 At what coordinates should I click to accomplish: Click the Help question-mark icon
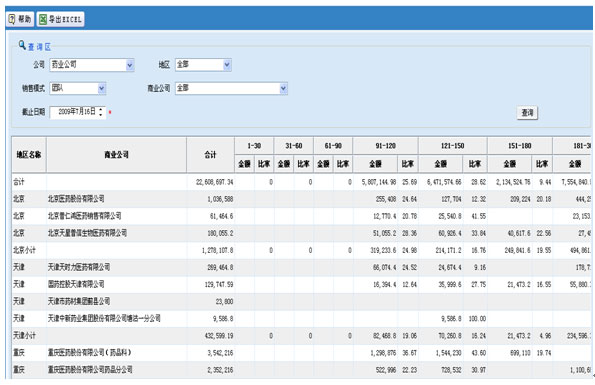pos(12,19)
